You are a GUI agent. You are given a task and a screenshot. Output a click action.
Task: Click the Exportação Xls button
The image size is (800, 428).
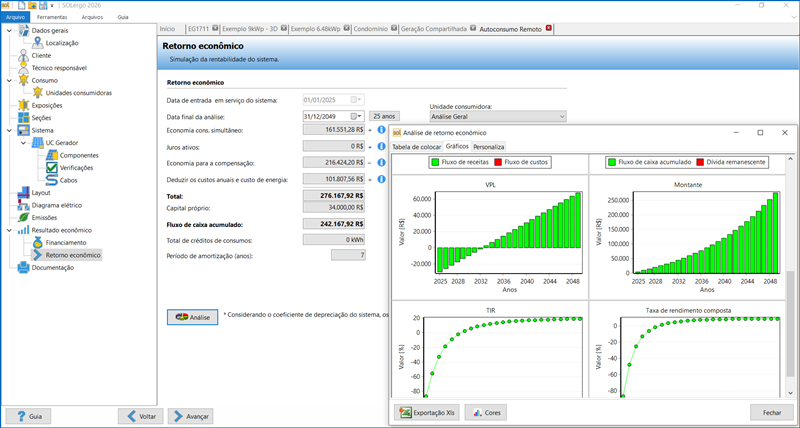[x=425, y=412]
